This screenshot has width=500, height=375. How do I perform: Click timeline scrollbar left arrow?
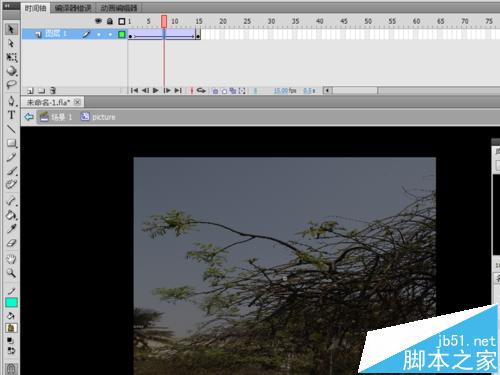pyautogui.click(x=328, y=90)
